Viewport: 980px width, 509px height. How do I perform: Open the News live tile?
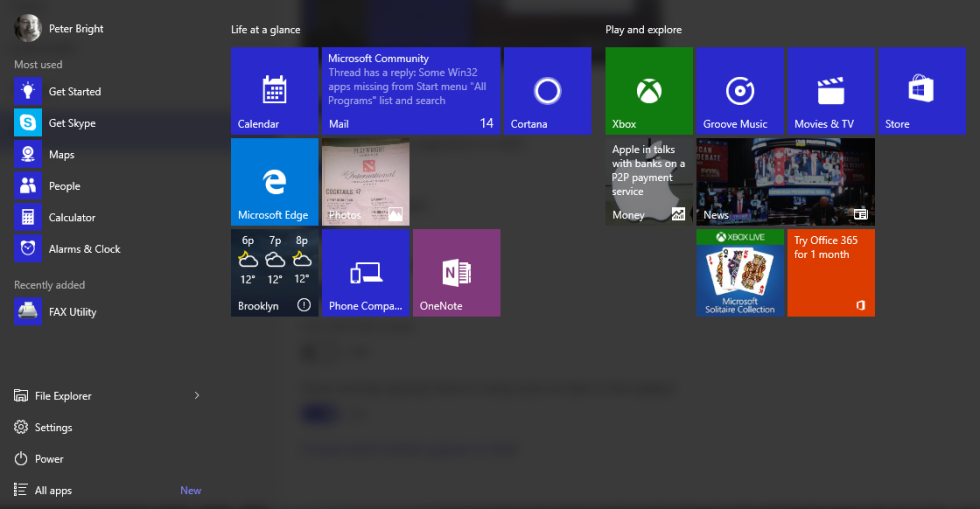point(786,182)
